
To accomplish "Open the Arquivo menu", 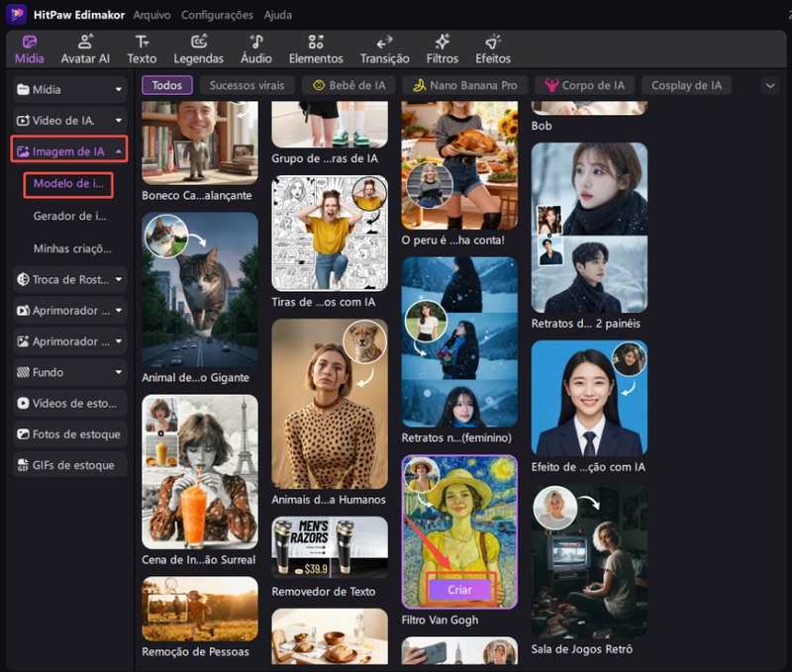I will pyautogui.click(x=151, y=15).
